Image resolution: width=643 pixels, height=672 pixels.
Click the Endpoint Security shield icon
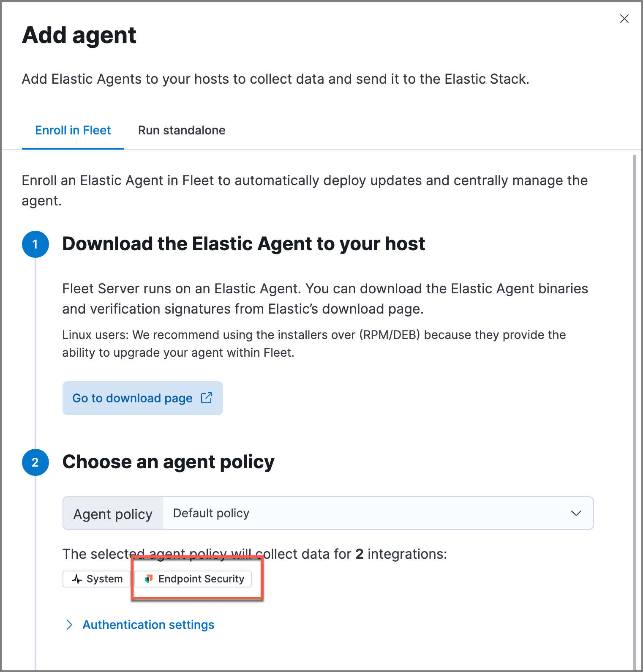click(x=149, y=579)
